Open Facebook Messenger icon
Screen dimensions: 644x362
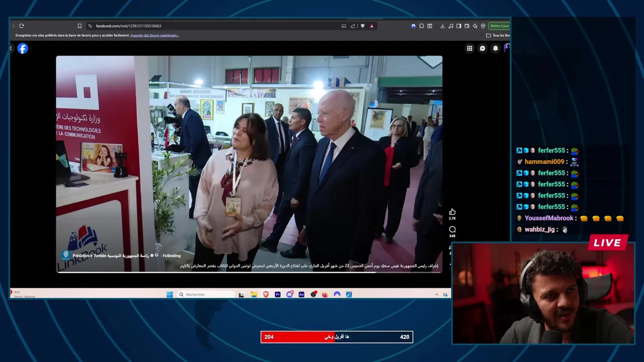[482, 48]
